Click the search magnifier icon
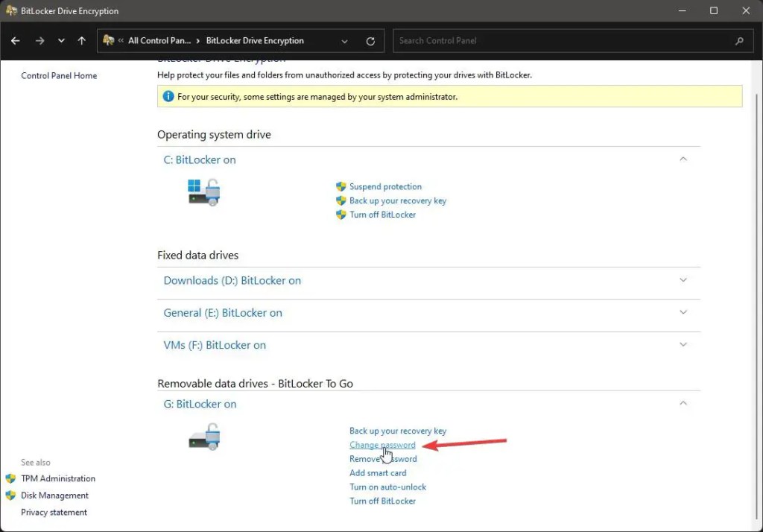 739,41
